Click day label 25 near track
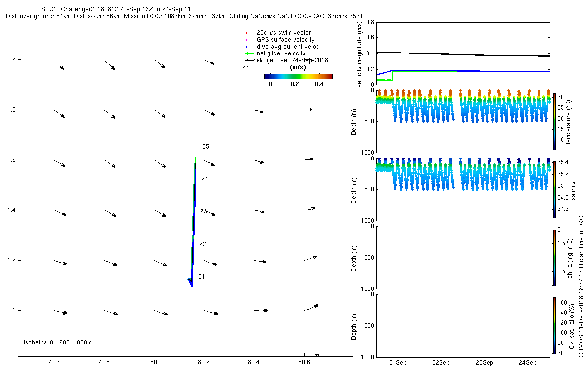 (206, 147)
